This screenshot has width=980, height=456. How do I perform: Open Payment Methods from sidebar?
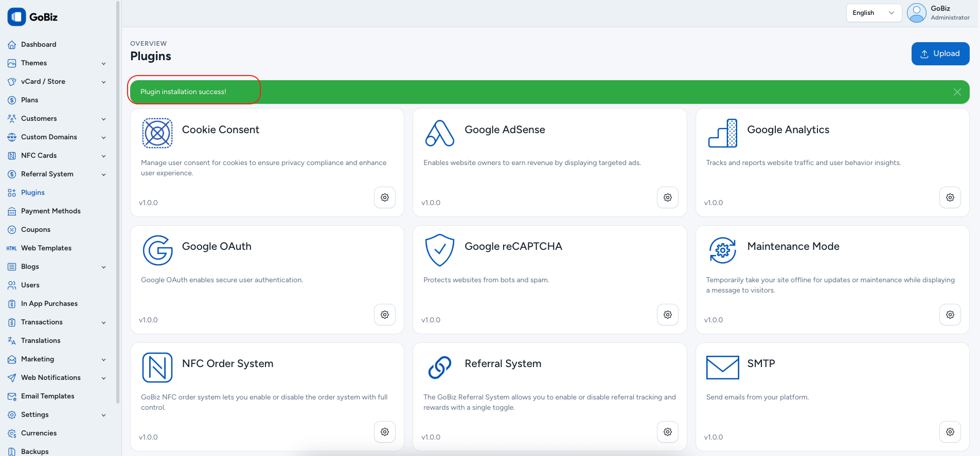[x=50, y=211]
